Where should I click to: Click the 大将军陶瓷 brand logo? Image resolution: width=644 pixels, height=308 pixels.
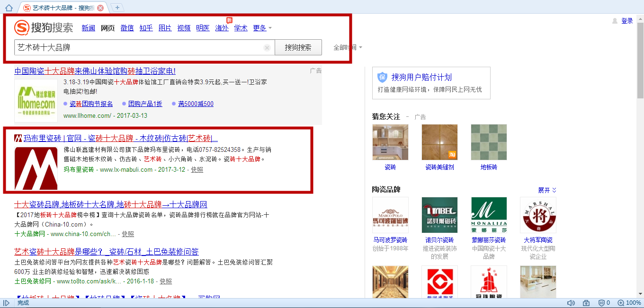pos(538,215)
